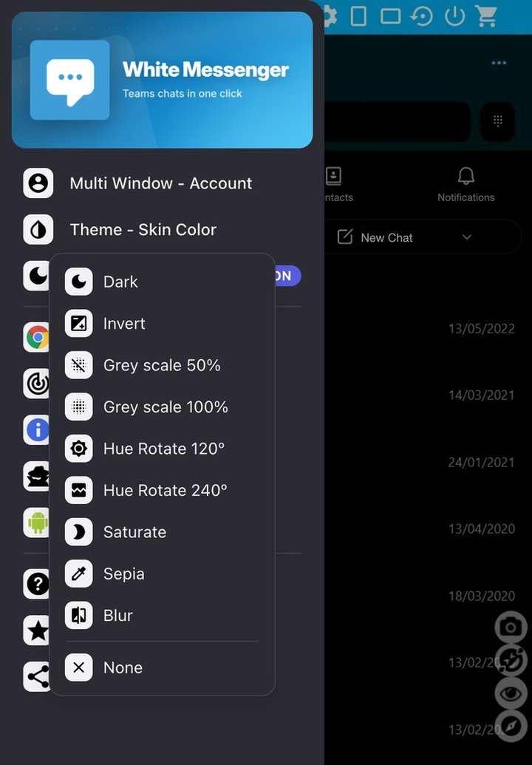
Task: Apply Hue Rotate 120° filter
Action: click(x=163, y=449)
